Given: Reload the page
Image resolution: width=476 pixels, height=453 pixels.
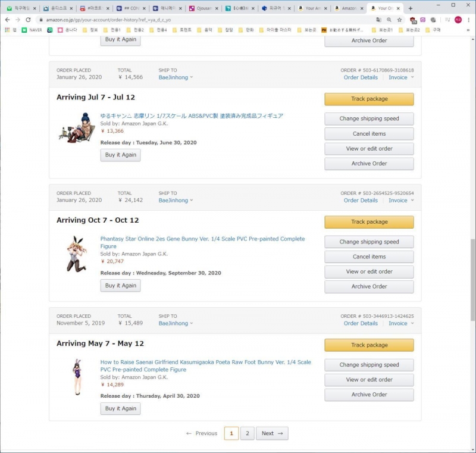Looking at the screenshot, I should coord(28,20).
